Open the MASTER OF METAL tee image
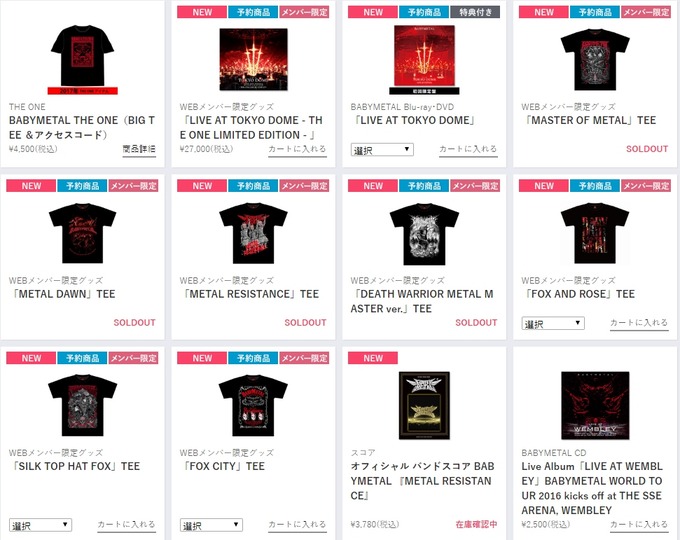This screenshot has width=680, height=540. tap(595, 59)
